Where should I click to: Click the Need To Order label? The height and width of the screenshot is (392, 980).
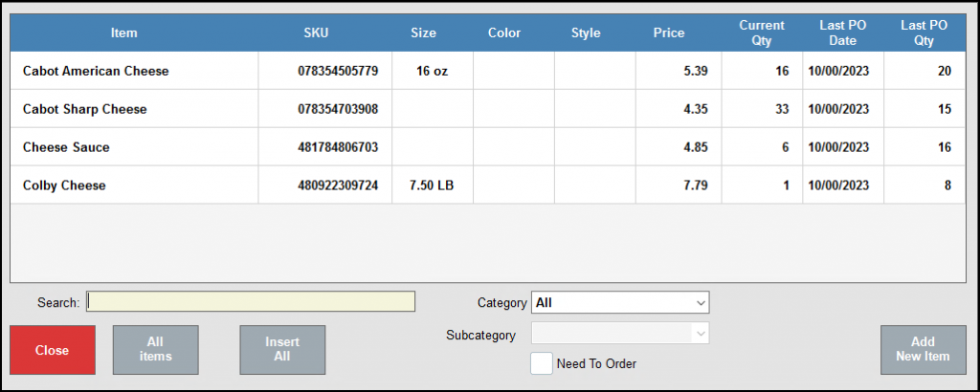coord(596,364)
